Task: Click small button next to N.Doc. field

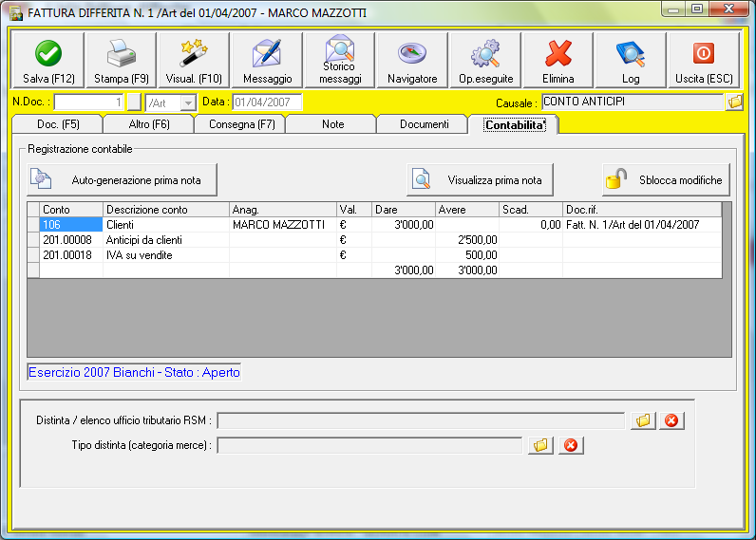Action: [134, 102]
